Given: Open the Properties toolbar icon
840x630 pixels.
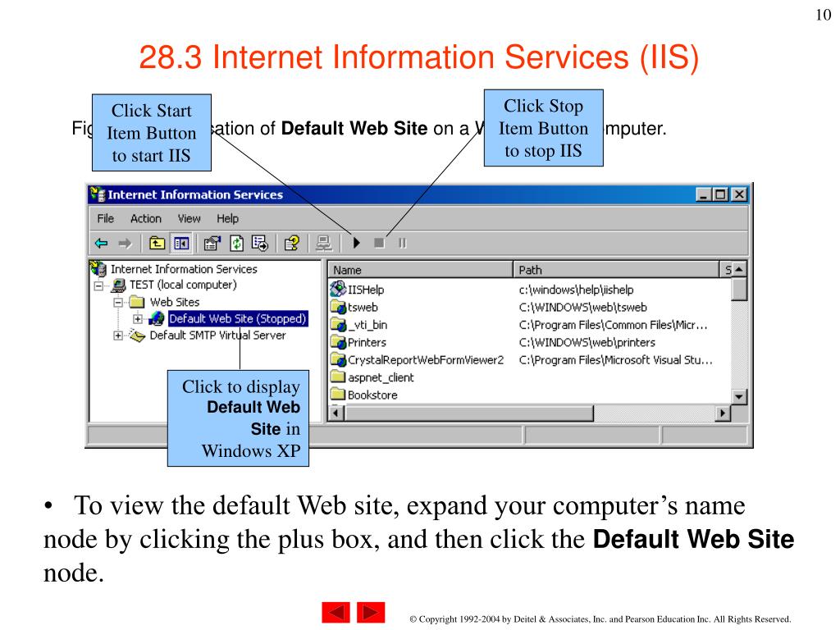Looking at the screenshot, I should (x=212, y=244).
